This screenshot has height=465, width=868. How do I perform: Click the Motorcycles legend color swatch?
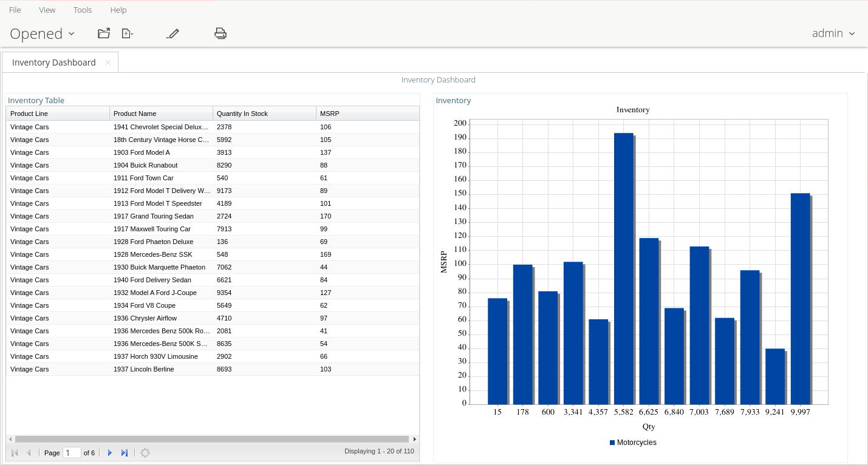click(612, 443)
